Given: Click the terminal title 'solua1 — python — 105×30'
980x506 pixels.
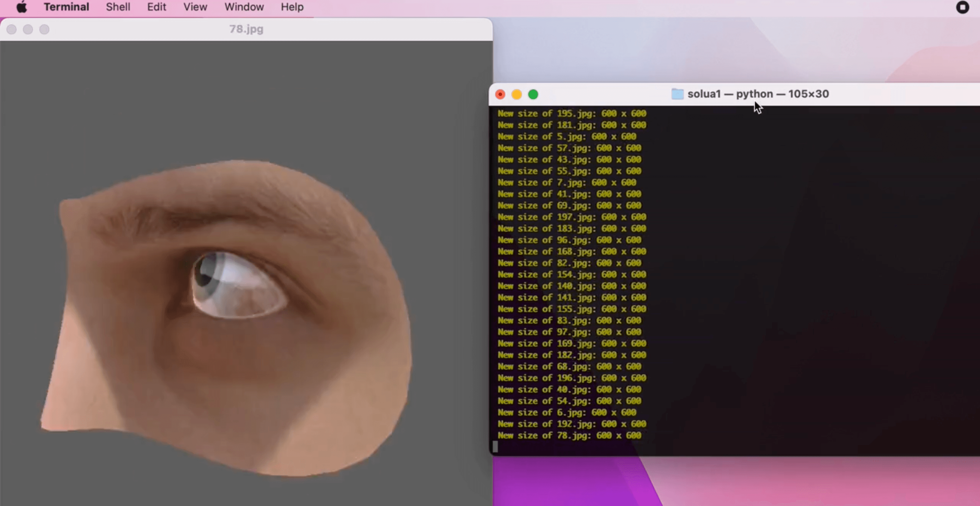Looking at the screenshot, I should click(758, 94).
